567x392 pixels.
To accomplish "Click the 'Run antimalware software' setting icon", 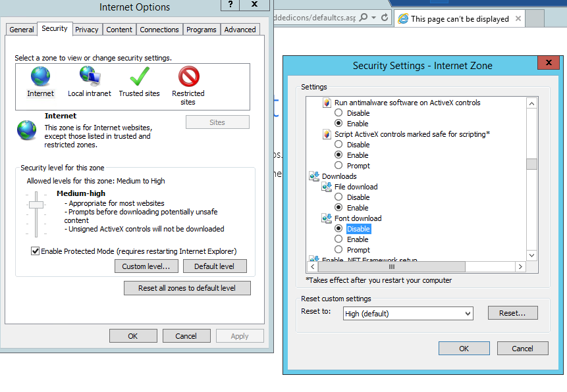I will 327,103.
